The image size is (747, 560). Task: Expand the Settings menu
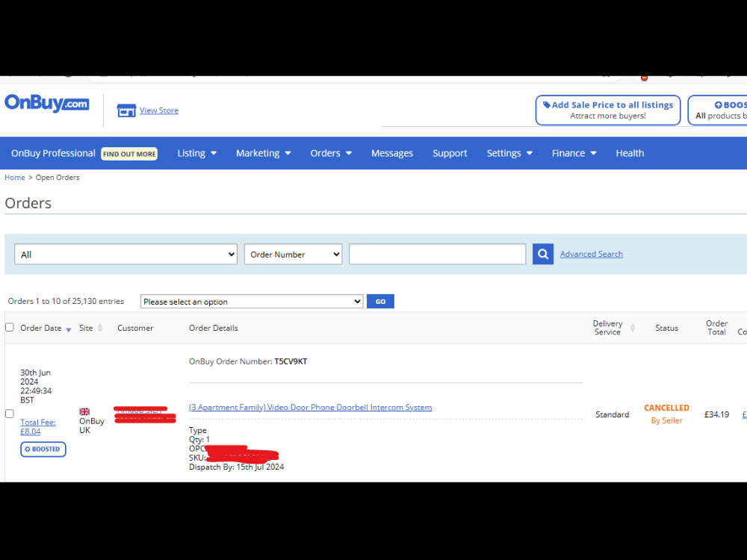coord(509,153)
